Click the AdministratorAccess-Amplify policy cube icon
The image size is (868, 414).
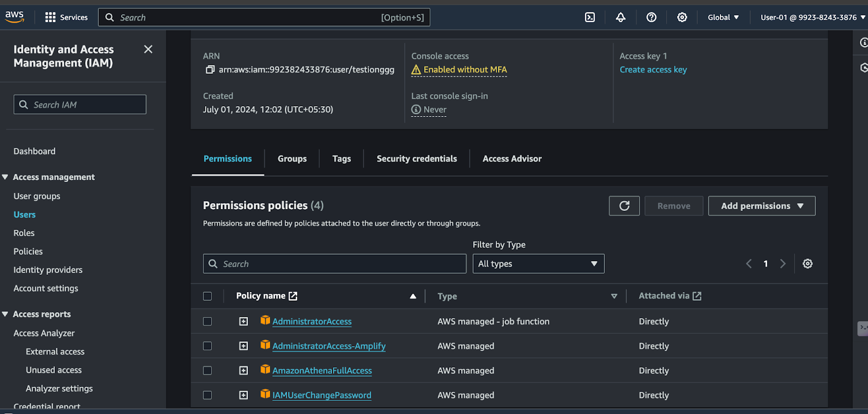click(265, 345)
